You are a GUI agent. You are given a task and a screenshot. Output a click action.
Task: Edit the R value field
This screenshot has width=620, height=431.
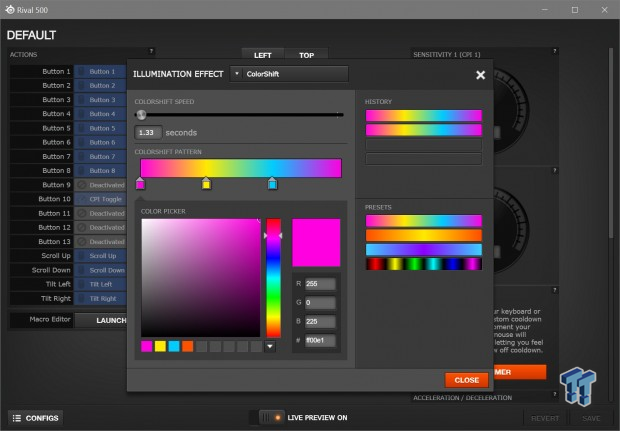[x=320, y=284]
